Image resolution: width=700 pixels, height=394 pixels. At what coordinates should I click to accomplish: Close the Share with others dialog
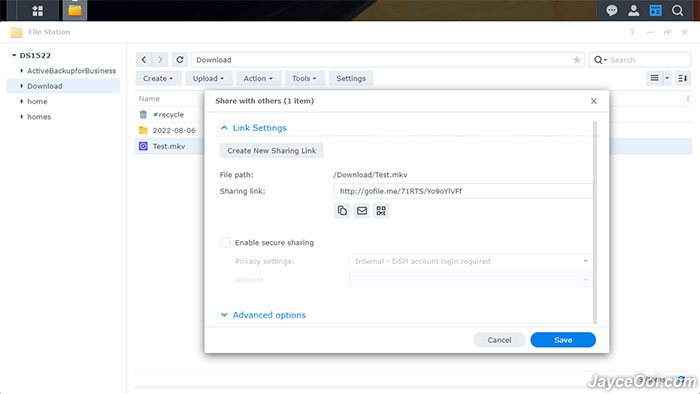point(594,101)
